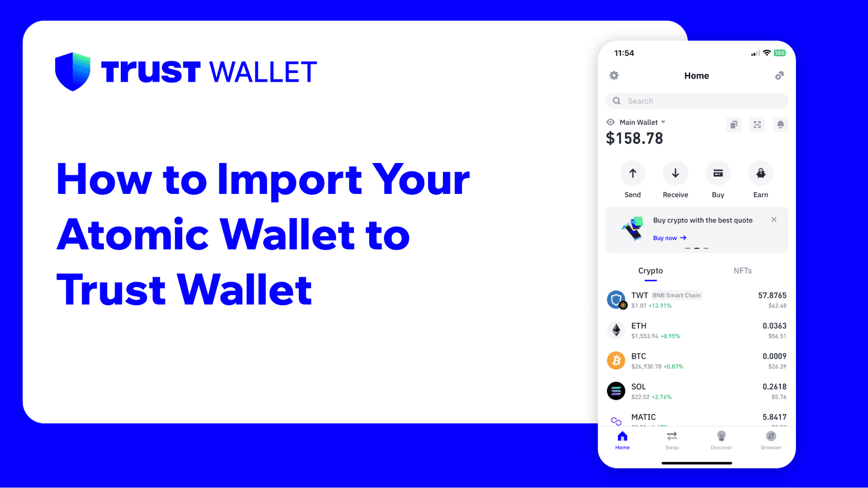Select the NFTs tab
Screen dimensions: 868x488
[x=742, y=271]
